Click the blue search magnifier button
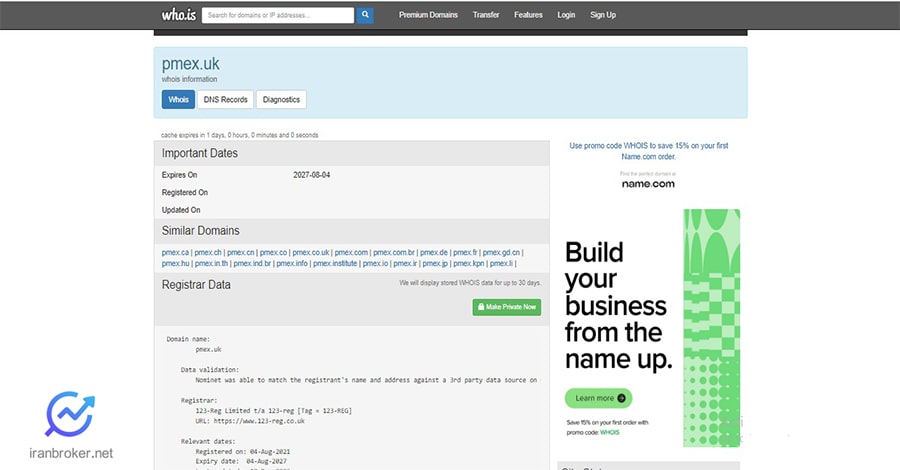900x470 pixels. click(365, 15)
